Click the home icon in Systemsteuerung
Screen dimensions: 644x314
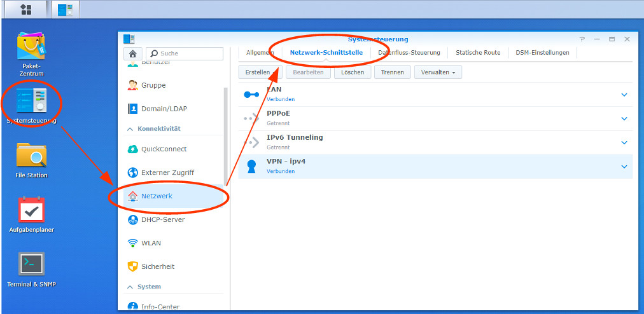[132, 53]
